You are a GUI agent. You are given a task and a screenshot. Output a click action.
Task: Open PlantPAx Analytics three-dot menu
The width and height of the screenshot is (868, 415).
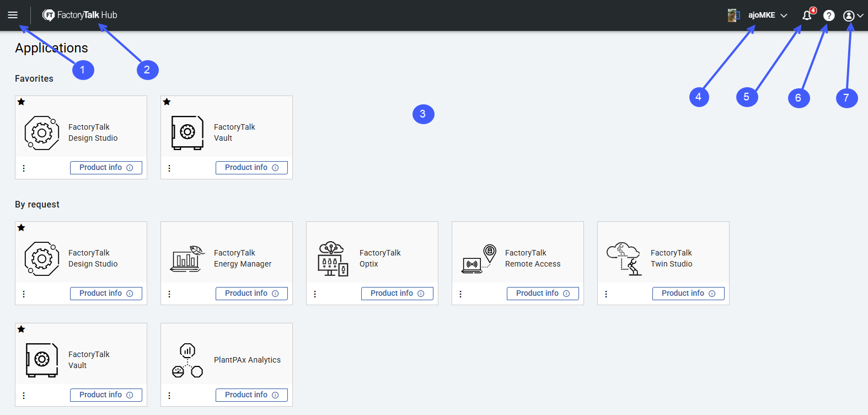tap(169, 396)
